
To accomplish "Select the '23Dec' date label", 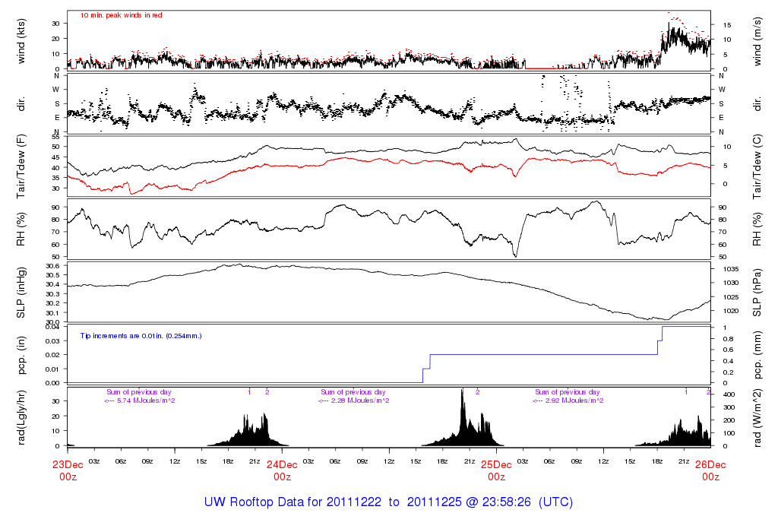I will (x=68, y=465).
